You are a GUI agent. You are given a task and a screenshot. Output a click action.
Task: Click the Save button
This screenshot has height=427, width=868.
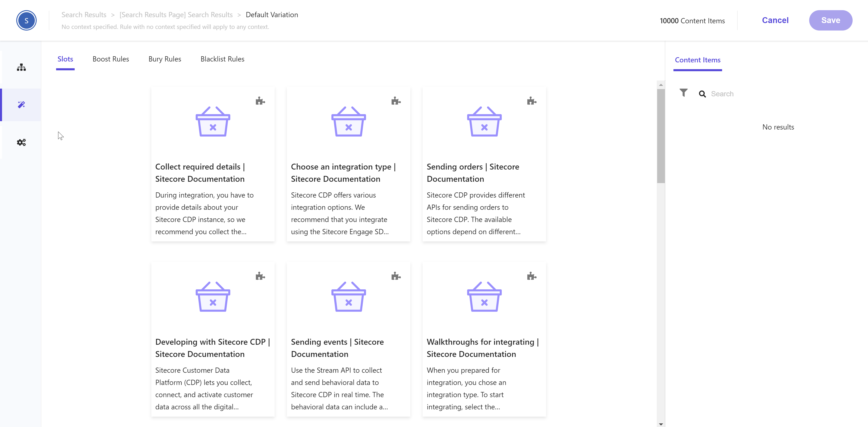click(831, 20)
